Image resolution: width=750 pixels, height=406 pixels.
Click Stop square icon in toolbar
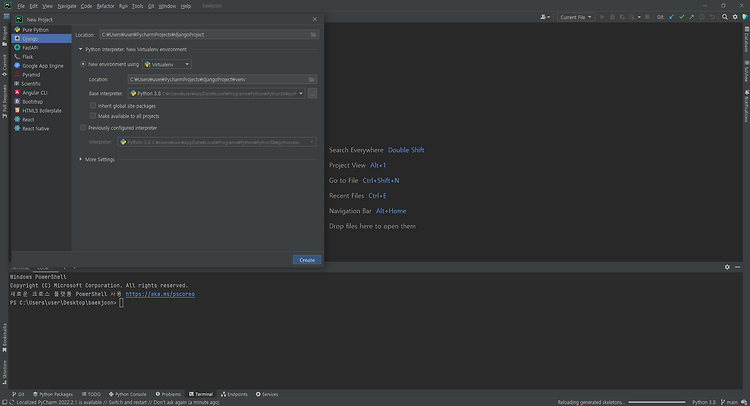647,17
